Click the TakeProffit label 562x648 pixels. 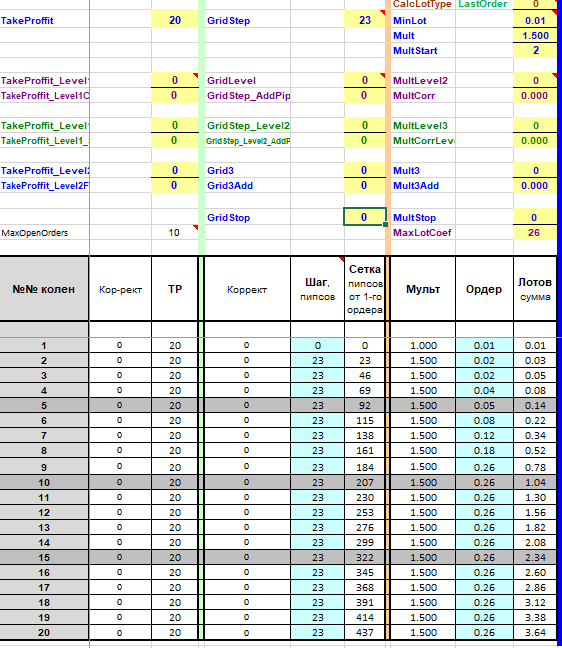pos(27,21)
